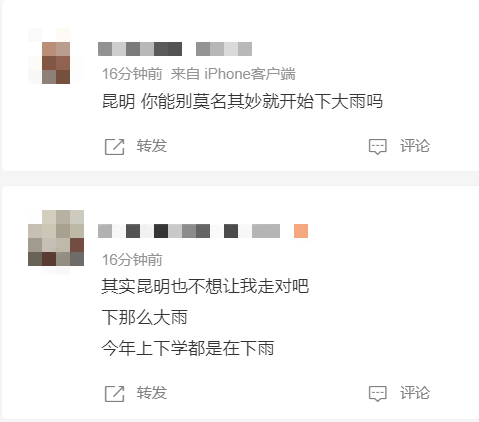Click 来自 iPhone客户端 source link
Image resolution: width=479 pixels, height=422 pixels.
(x=233, y=74)
